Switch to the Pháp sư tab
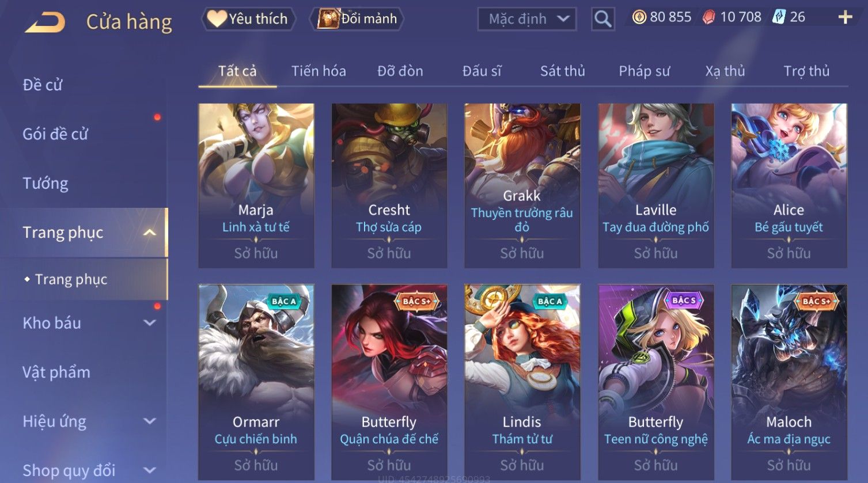Image resolution: width=868 pixels, height=483 pixels. click(x=644, y=71)
